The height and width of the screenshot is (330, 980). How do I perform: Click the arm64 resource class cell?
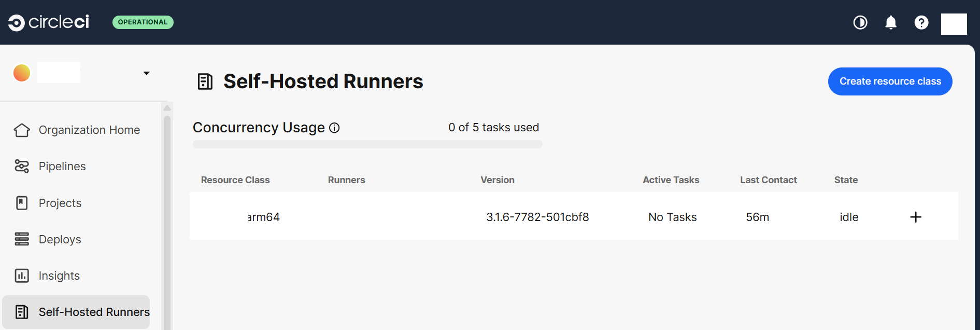pos(264,217)
